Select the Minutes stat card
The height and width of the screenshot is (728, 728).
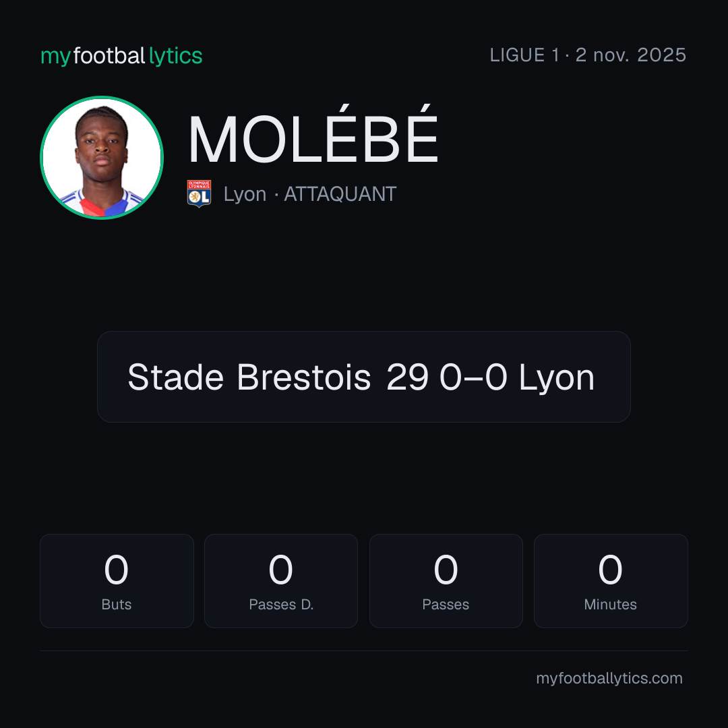click(x=611, y=581)
